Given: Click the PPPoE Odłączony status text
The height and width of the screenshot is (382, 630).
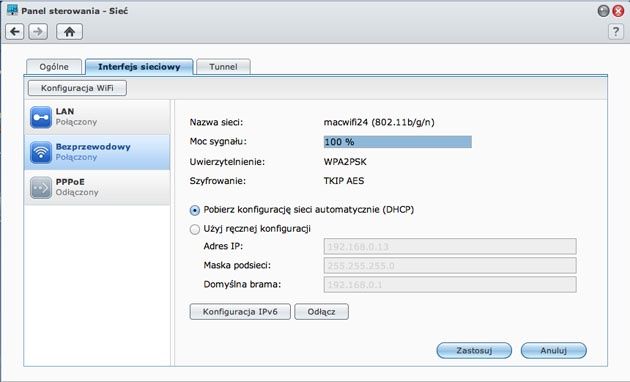Looking at the screenshot, I should [x=77, y=192].
